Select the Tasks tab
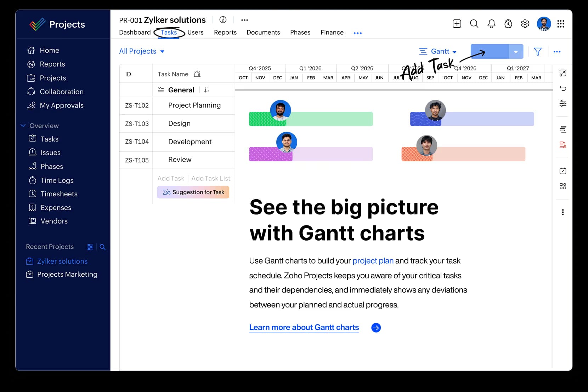 pyautogui.click(x=169, y=32)
